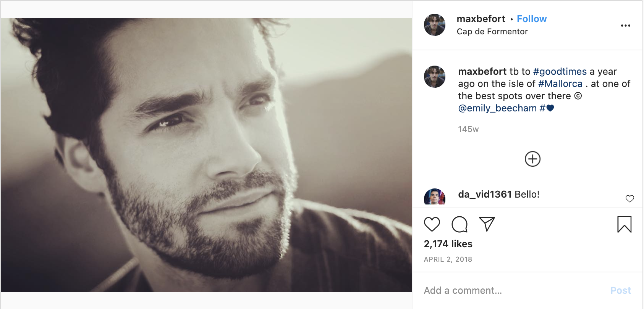Open the #goodtimes hashtag
644x309 pixels.
point(560,72)
